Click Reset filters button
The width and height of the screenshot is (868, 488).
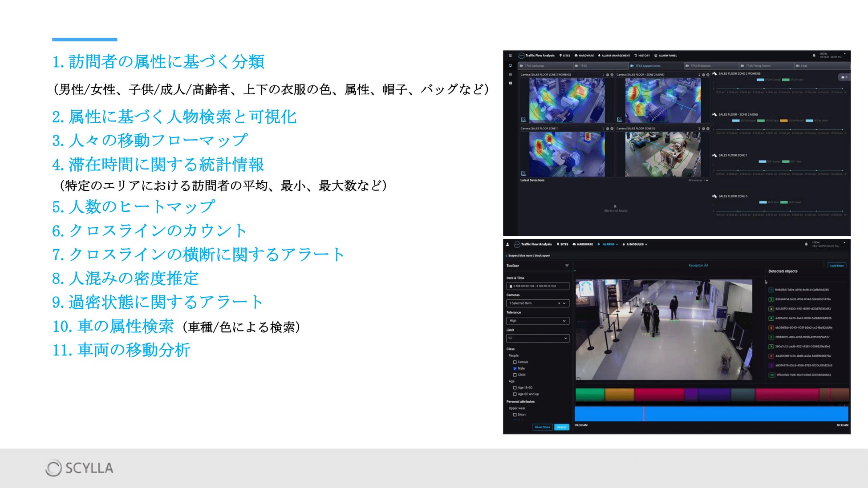542,427
